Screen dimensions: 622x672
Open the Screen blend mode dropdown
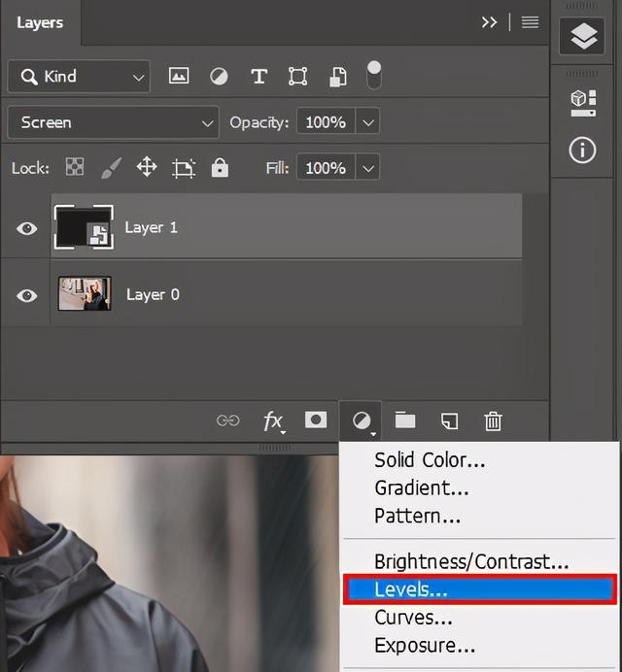tap(114, 122)
